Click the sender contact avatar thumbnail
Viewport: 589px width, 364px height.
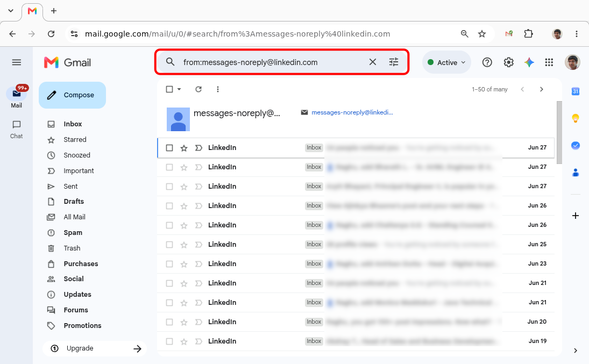178,119
